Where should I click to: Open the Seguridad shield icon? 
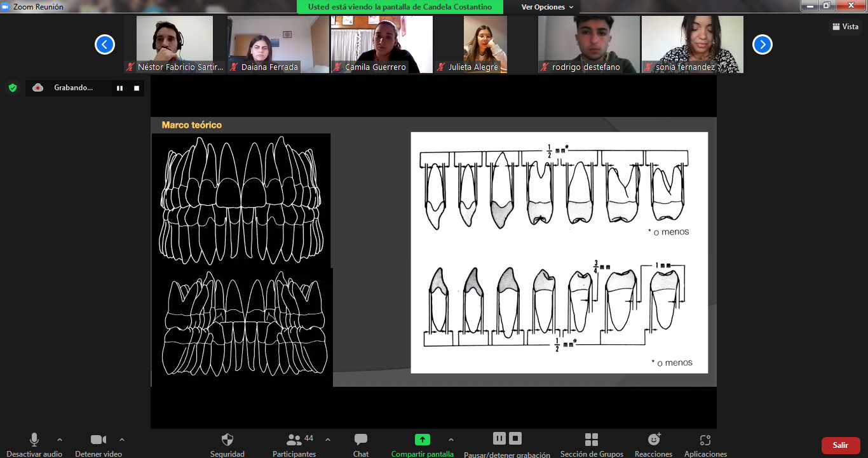click(x=227, y=440)
